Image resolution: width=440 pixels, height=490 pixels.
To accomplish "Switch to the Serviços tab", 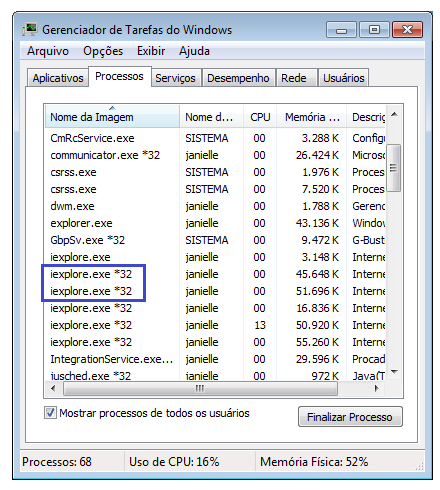I will tap(175, 78).
